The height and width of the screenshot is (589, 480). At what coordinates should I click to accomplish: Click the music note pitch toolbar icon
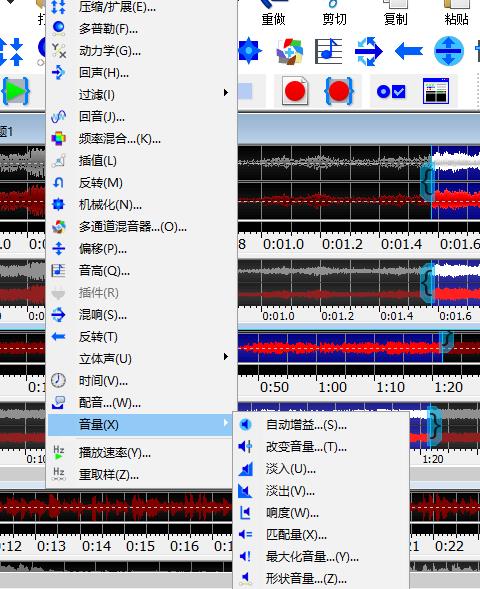(x=328, y=51)
